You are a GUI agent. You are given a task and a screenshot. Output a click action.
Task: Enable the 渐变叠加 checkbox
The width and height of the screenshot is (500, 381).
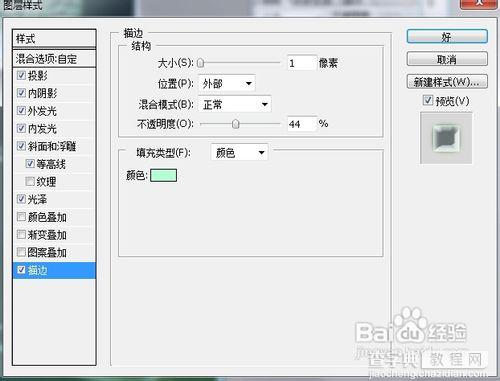pos(21,234)
